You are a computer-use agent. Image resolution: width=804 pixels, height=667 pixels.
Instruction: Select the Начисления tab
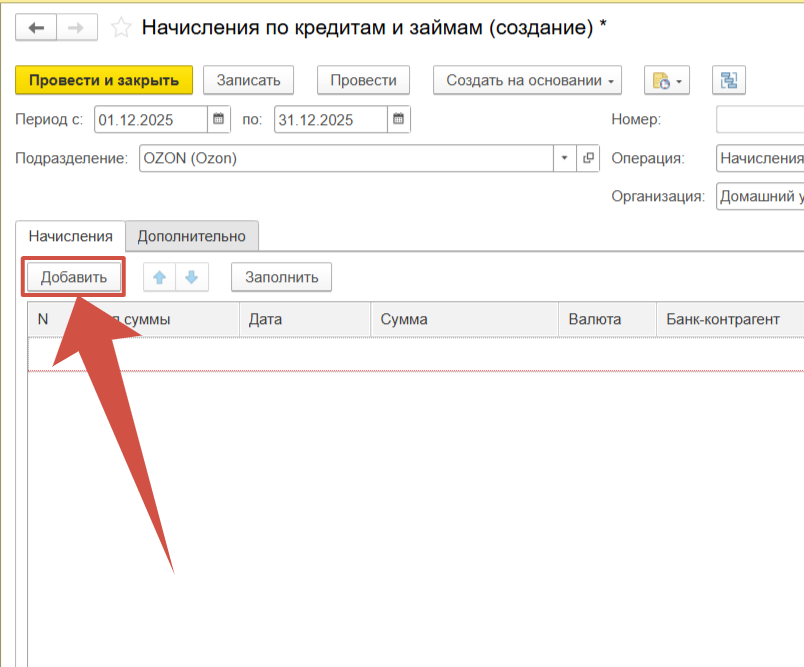pos(70,236)
